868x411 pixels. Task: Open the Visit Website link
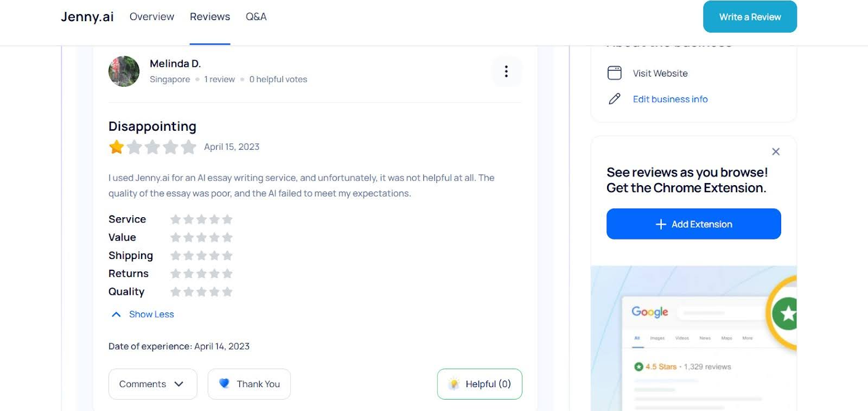(x=660, y=73)
